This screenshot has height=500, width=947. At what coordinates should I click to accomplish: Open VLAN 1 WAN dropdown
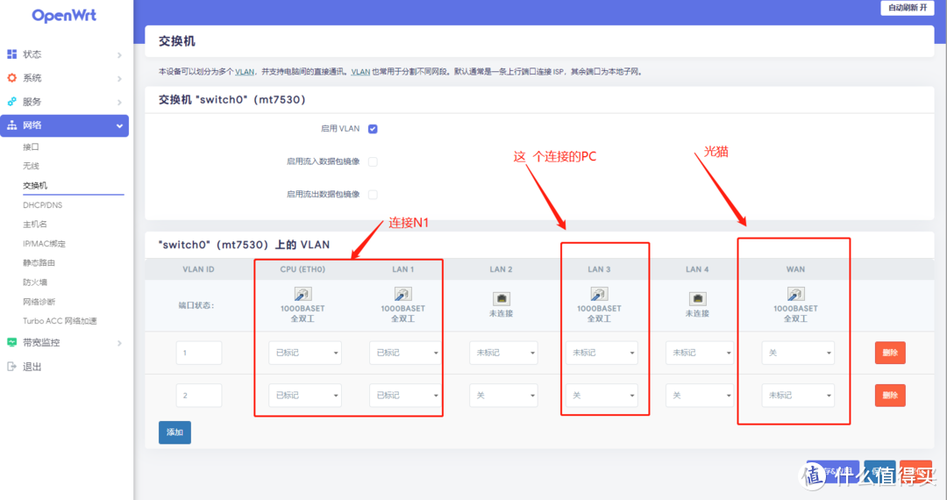798,353
